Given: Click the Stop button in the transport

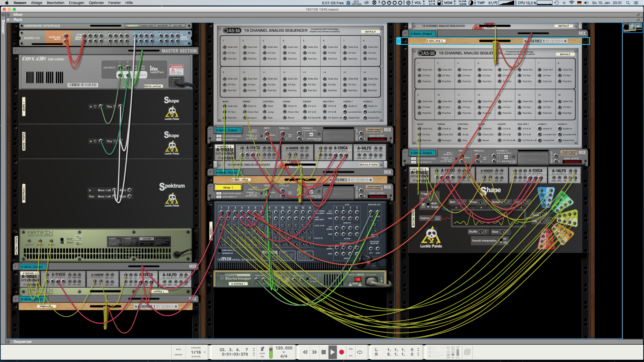Looking at the screenshot, I should (324, 352).
